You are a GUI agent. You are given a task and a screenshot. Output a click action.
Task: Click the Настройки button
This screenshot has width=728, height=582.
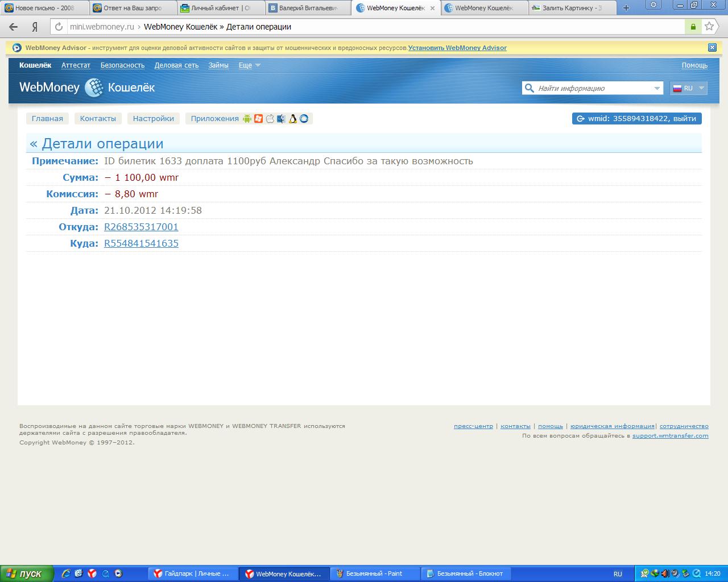154,118
